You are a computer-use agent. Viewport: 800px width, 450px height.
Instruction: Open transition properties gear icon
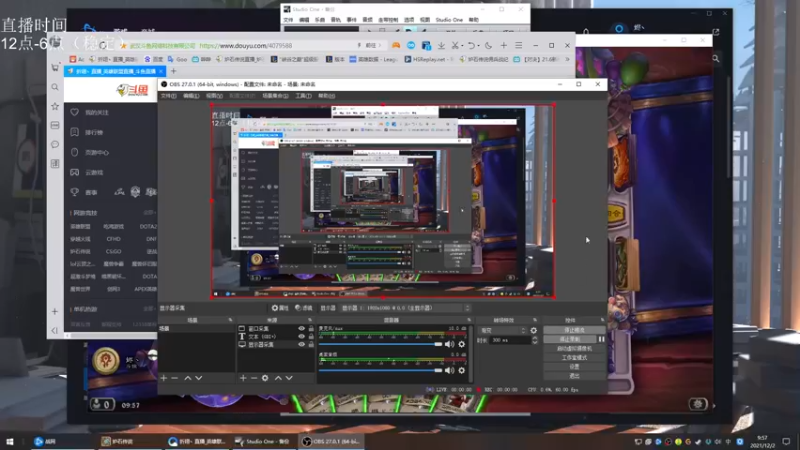[534, 331]
